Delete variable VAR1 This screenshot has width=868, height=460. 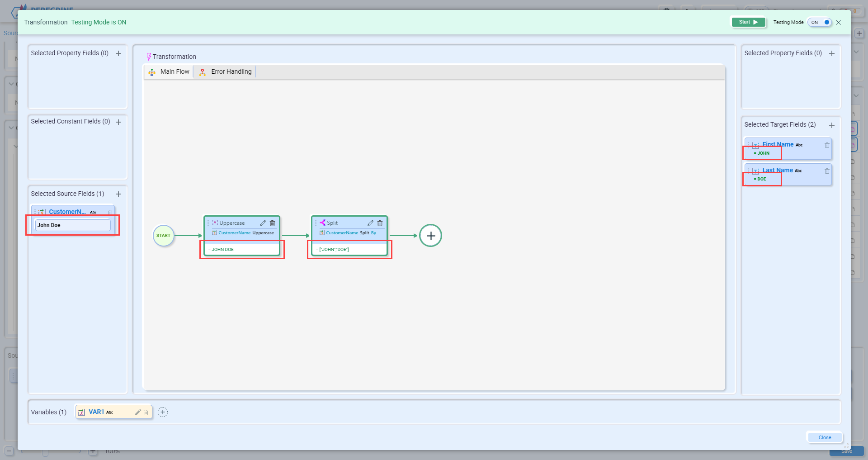(x=146, y=413)
